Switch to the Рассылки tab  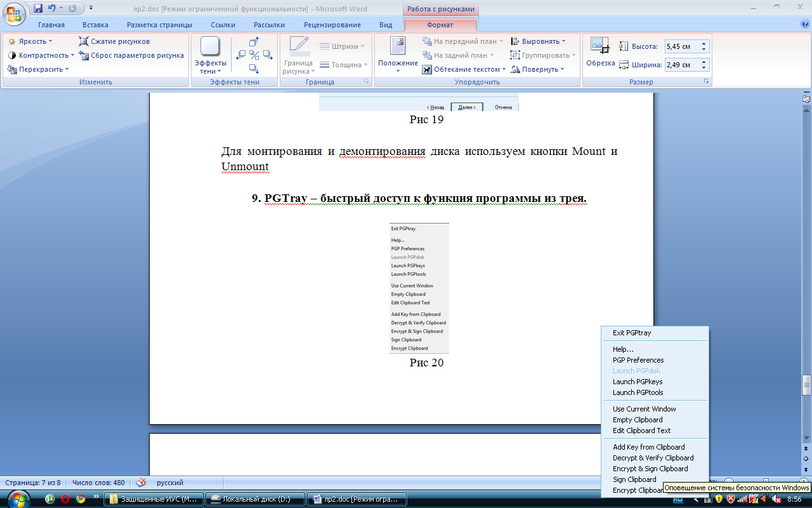pyautogui.click(x=269, y=25)
